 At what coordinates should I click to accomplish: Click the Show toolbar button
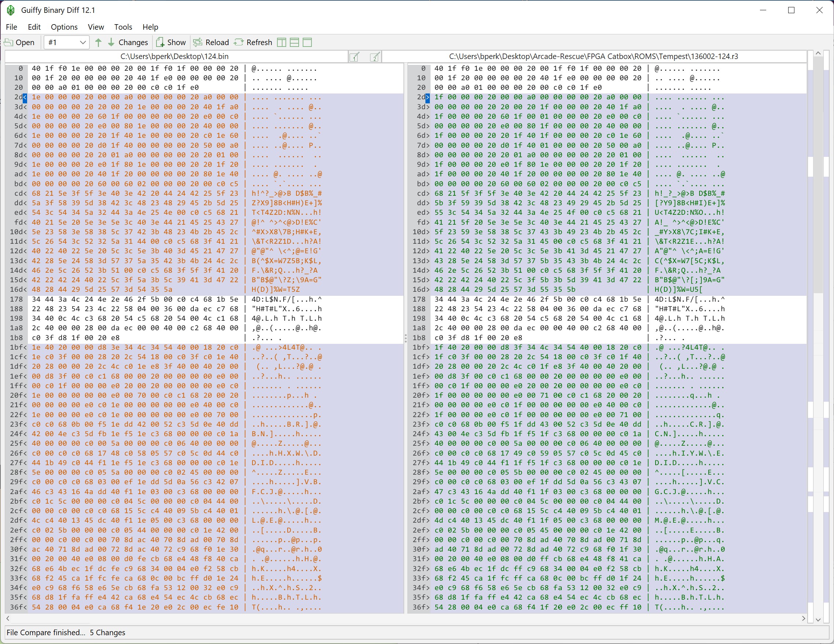tap(171, 43)
